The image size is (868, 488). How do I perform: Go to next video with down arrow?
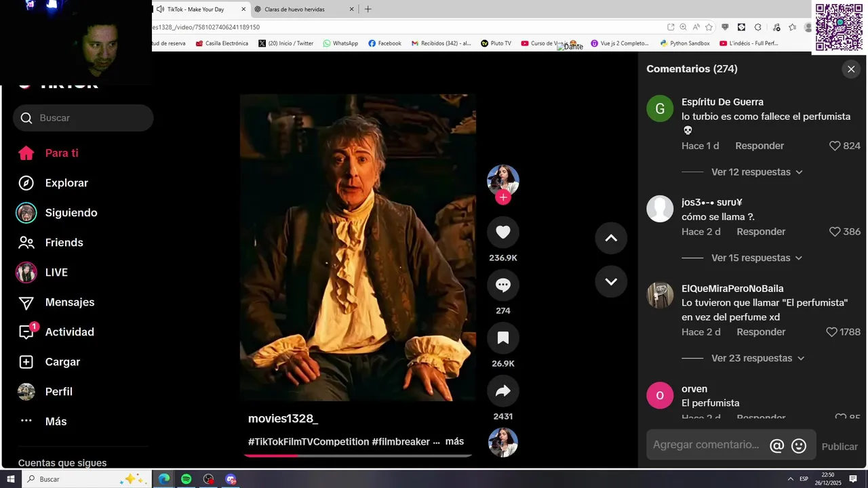pyautogui.click(x=611, y=281)
